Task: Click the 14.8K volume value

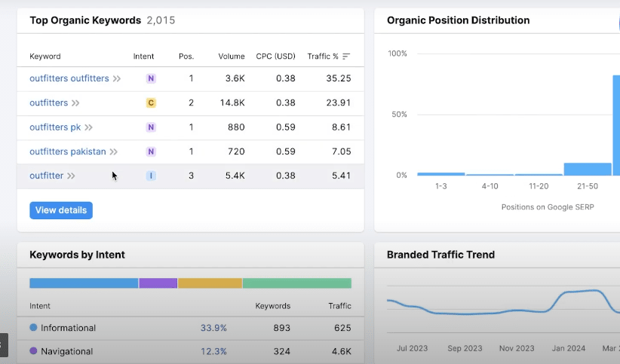Action: (232, 102)
